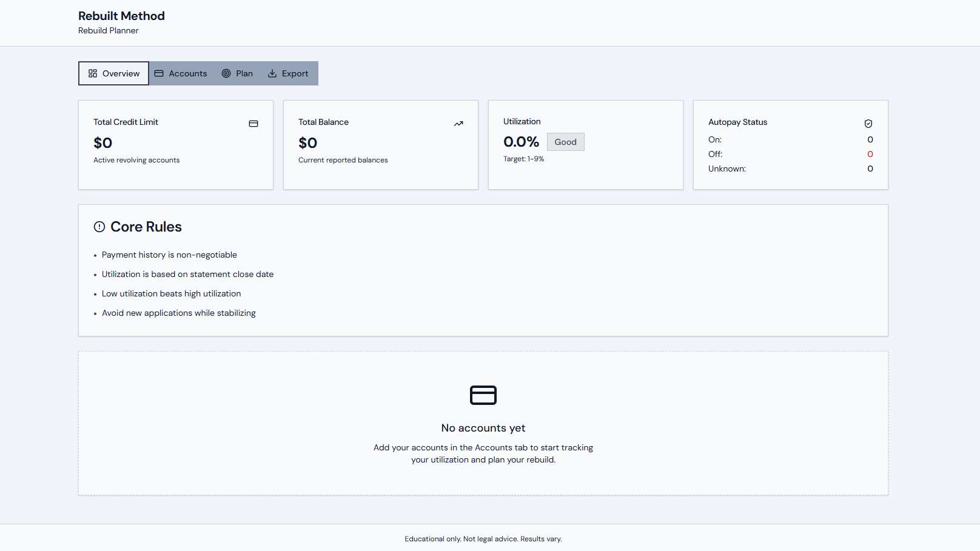Click the Total Credit Limit $0 amount
This screenshot has height=551, width=980.
pos(102,143)
